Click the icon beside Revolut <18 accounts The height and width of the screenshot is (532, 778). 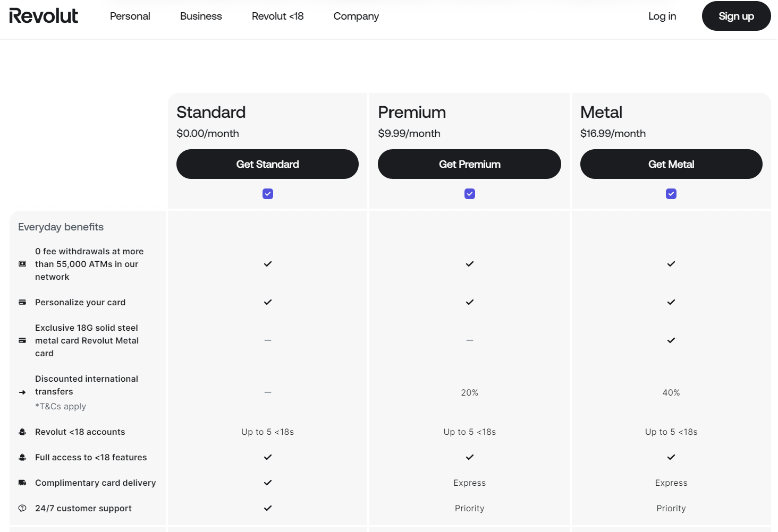[x=22, y=432]
